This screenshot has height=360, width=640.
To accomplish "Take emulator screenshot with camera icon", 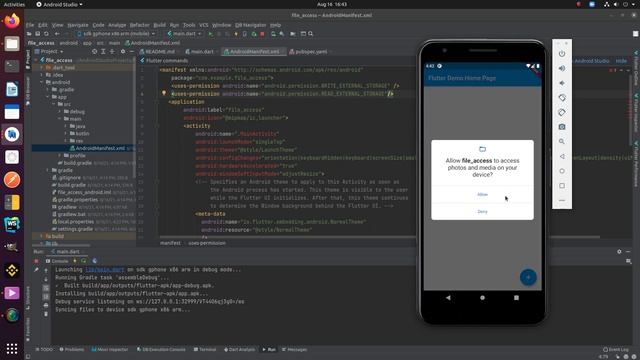I will (x=562, y=127).
